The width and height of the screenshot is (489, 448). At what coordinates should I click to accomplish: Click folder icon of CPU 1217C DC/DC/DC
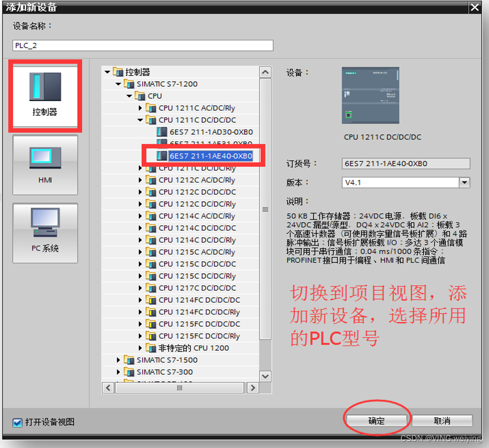(x=151, y=287)
